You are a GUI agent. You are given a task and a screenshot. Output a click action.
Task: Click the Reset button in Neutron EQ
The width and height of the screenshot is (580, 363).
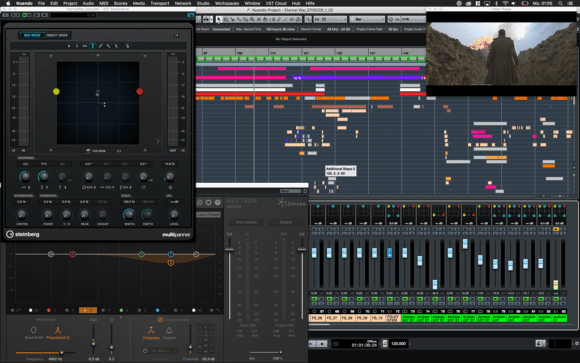(x=214, y=215)
